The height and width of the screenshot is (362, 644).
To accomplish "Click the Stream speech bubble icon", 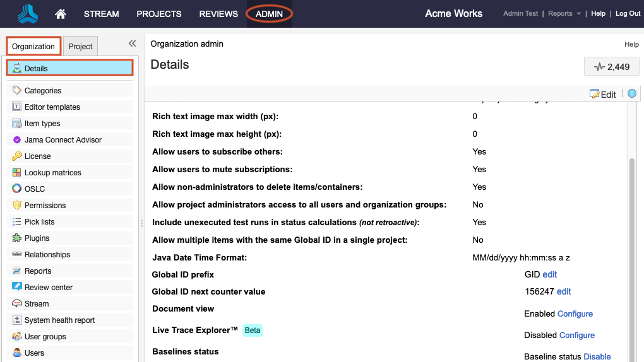I will tap(17, 303).
